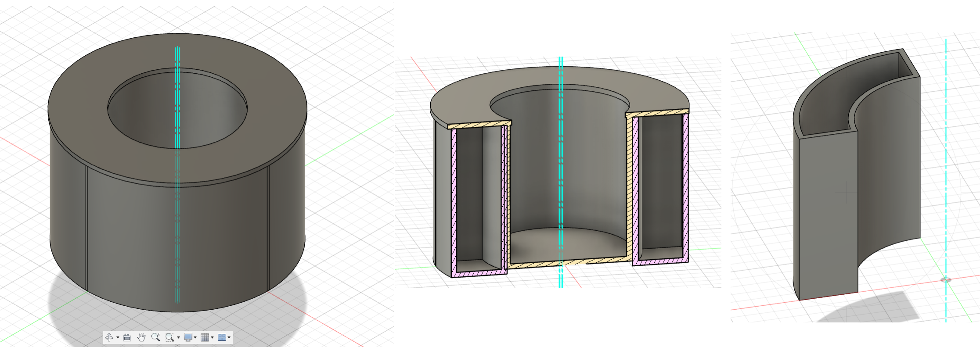Click the dashed cyan axis in right view
The height and width of the screenshot is (347, 980).
[x=946, y=180]
